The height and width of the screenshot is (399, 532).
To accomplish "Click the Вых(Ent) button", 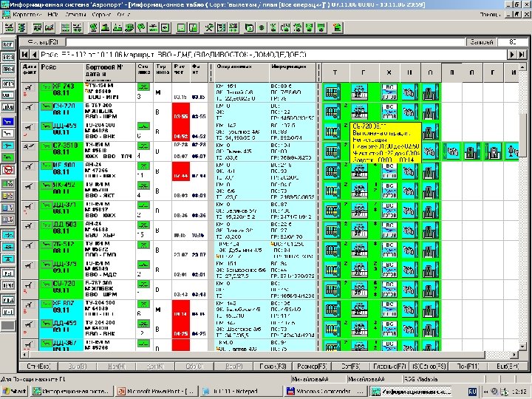I will point(507,366).
